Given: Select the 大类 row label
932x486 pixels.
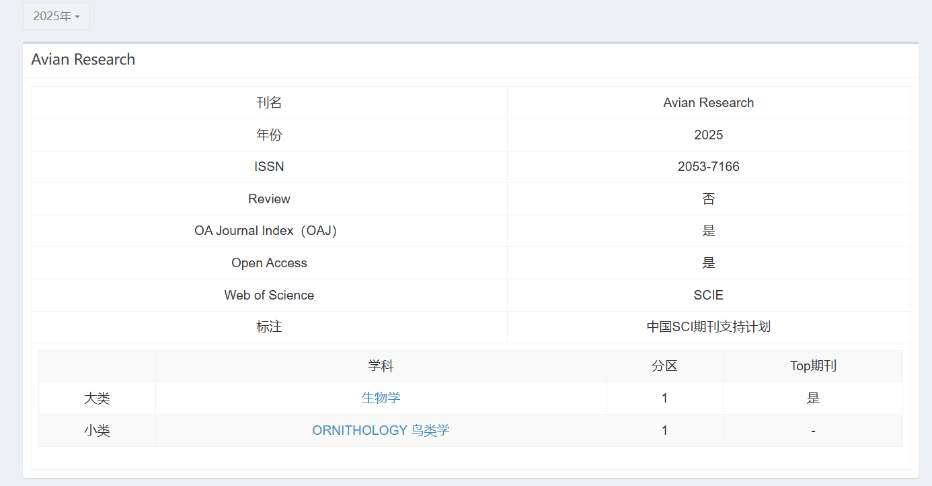Looking at the screenshot, I should (x=97, y=398).
